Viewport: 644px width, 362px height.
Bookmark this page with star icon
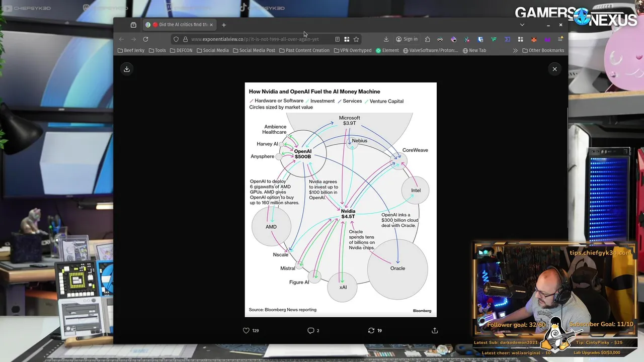coord(356,39)
